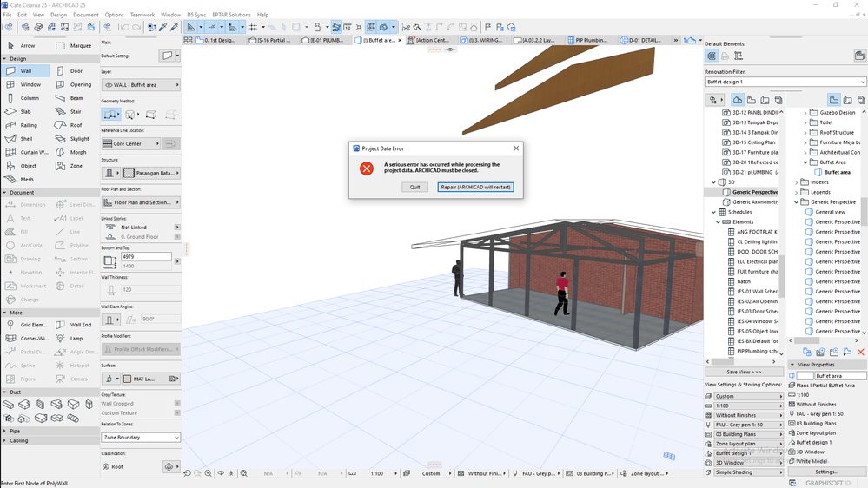
Task: Click the wall height field showing 4979
Action: click(146, 257)
